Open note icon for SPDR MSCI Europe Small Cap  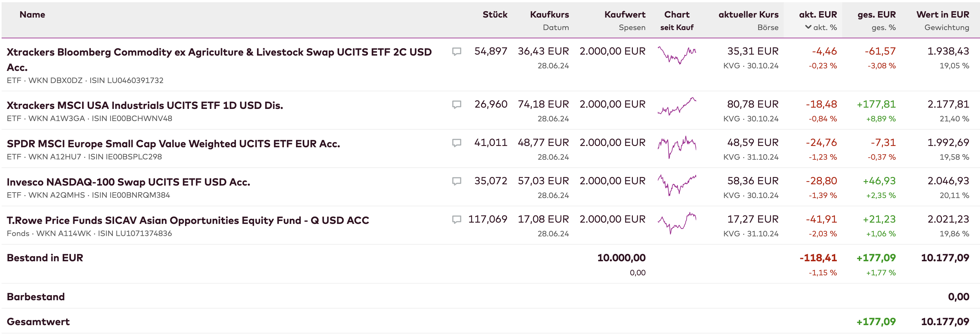456,142
